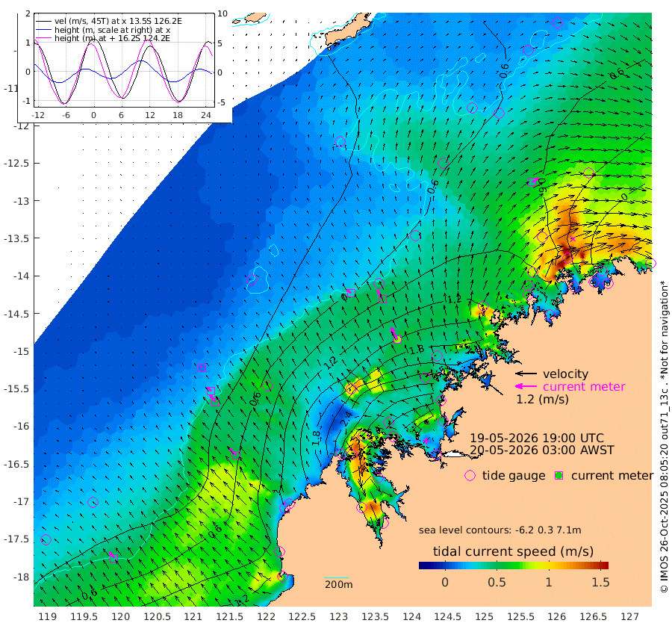Image resolution: width=672 pixels, height=632 pixels.
Task: Click the '0.5' tick label under the colorbar
Action: click(497, 582)
